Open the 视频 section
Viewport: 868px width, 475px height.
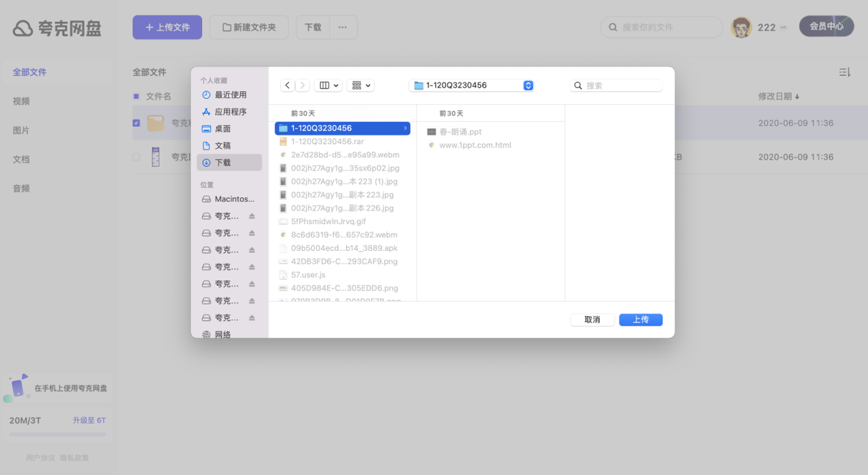pos(21,101)
